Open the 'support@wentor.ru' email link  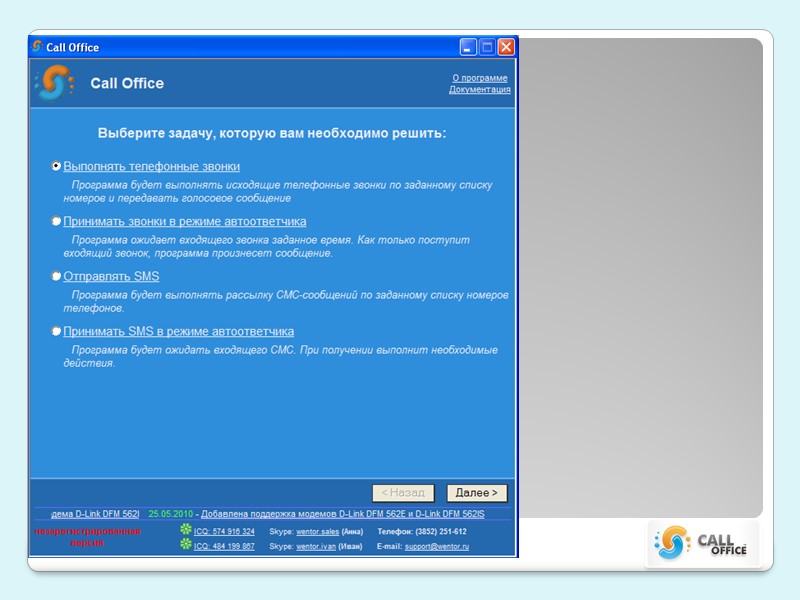click(x=437, y=546)
